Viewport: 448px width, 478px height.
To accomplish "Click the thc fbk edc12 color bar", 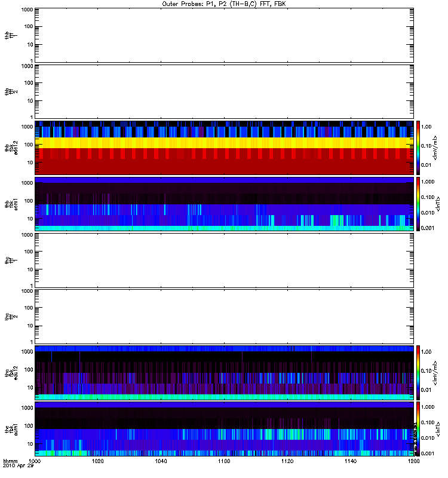I will pos(418,372).
